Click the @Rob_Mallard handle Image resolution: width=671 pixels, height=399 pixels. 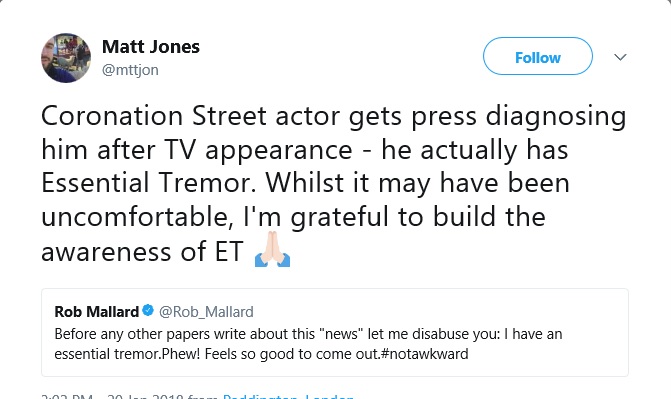pos(206,312)
